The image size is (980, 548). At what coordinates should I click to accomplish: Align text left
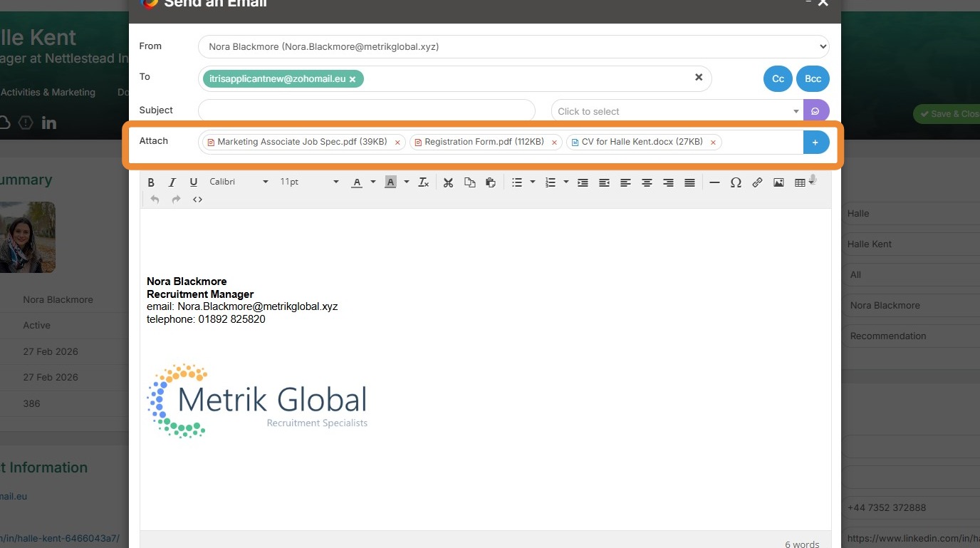[x=625, y=182]
